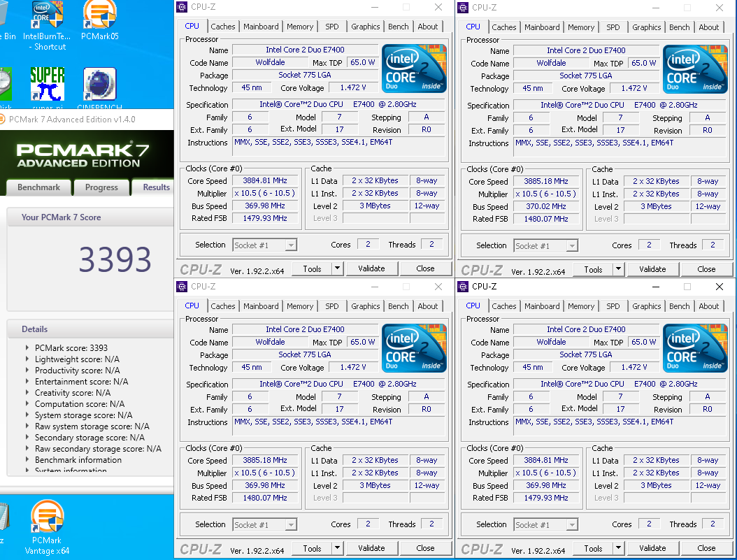
Task: Click Validate in the bottom-right CPU-Z window
Action: [x=652, y=548]
